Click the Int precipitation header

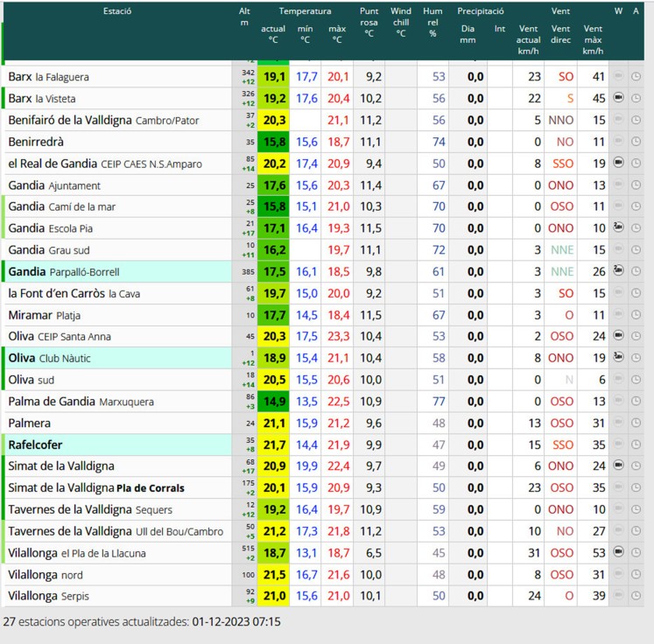coord(500,29)
